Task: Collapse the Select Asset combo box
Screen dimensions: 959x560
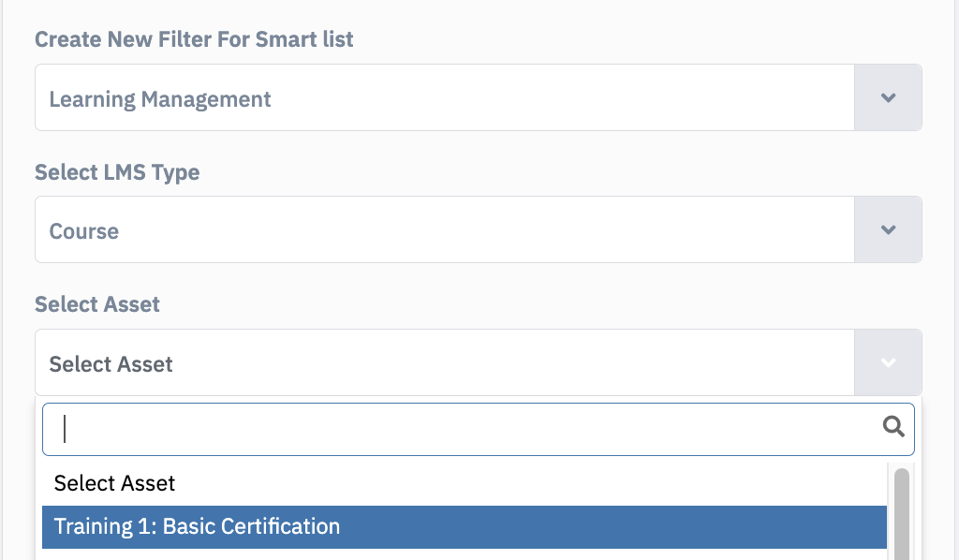Action: tap(479, 363)
